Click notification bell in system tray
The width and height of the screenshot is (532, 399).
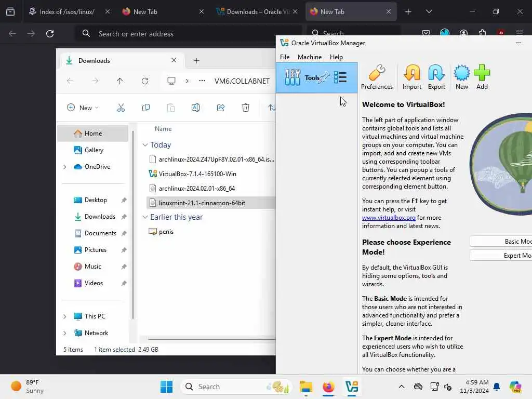click(497, 387)
